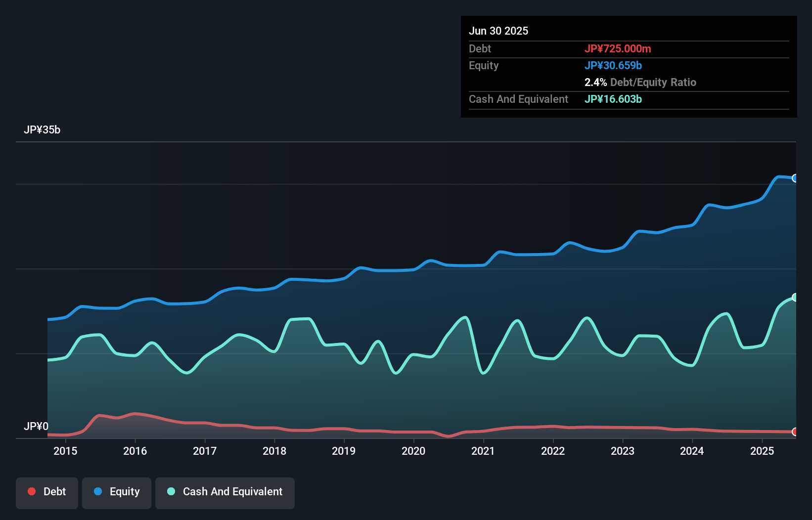Click the red Debt endpoint marker on chart
Viewport: 812px width, 520px height.
795,432
